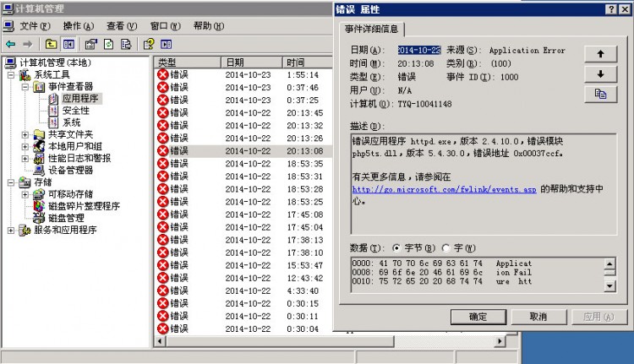
Task: Click the 文件 menu system icon
Action: pyautogui.click(x=8, y=26)
